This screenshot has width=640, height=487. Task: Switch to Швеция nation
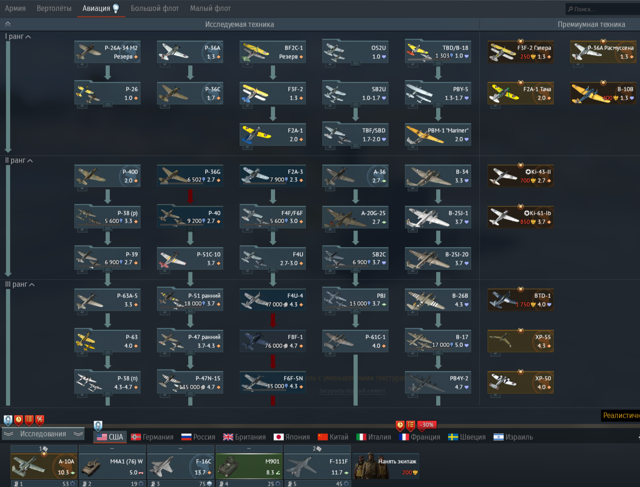click(467, 437)
